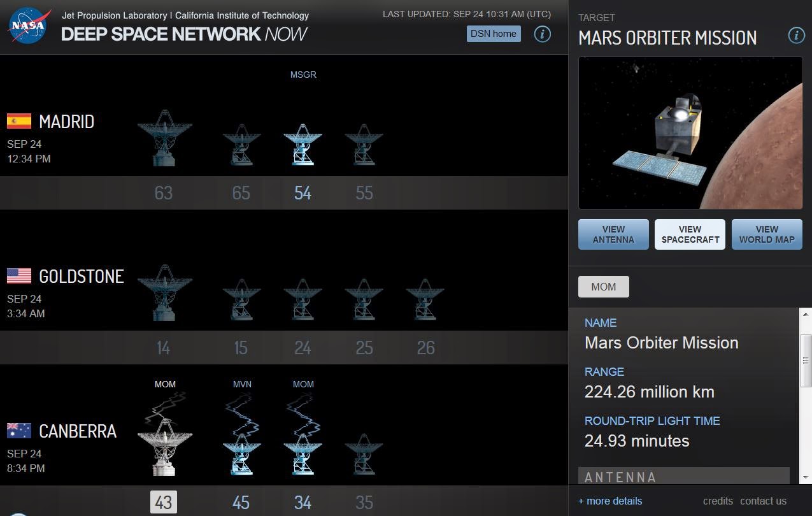Select Canberra antenna dish 34

pyautogui.click(x=303, y=454)
